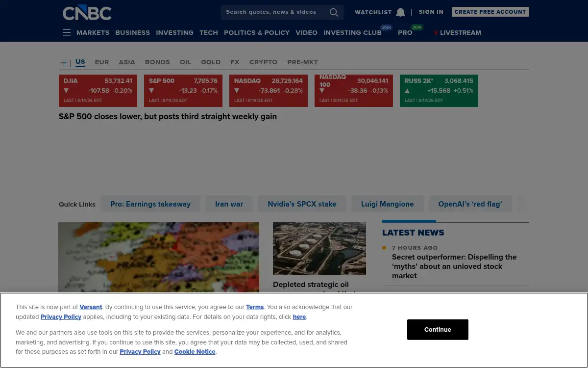588x368 pixels.
Task: Open the RUSS 2K quote card
Action: 439,91
